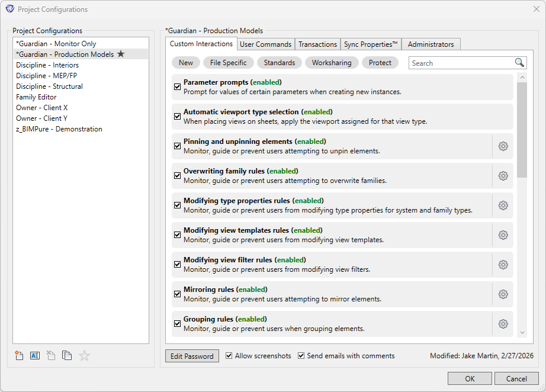Rename the selected configuration
Viewport: 546px width, 392px height.
pos(34,355)
